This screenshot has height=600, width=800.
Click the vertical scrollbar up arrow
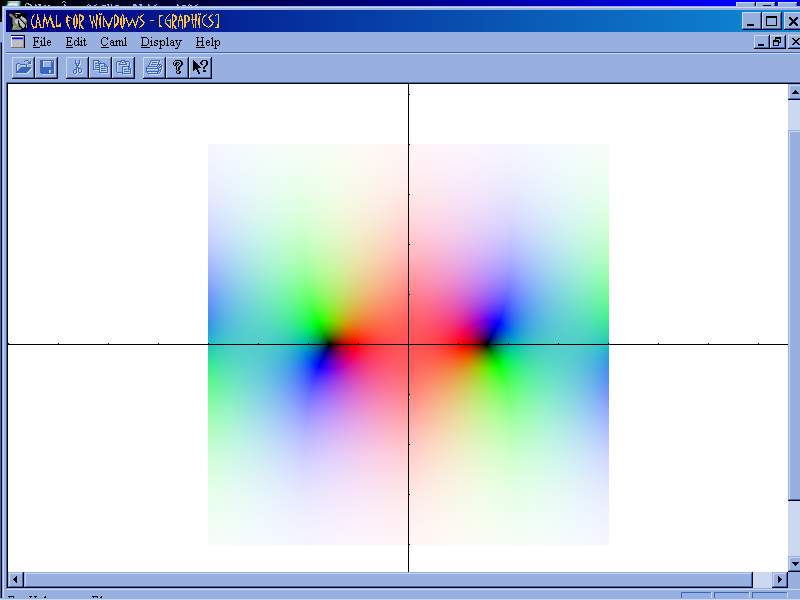pos(794,92)
